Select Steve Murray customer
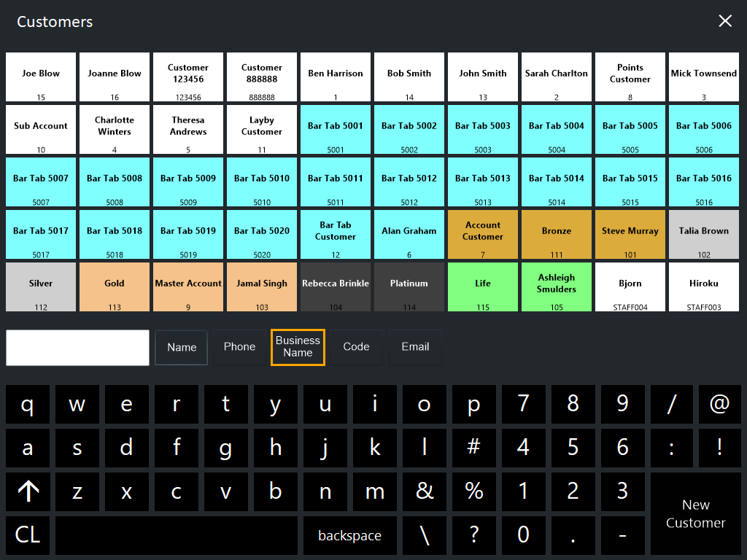The image size is (747, 560). tap(630, 234)
